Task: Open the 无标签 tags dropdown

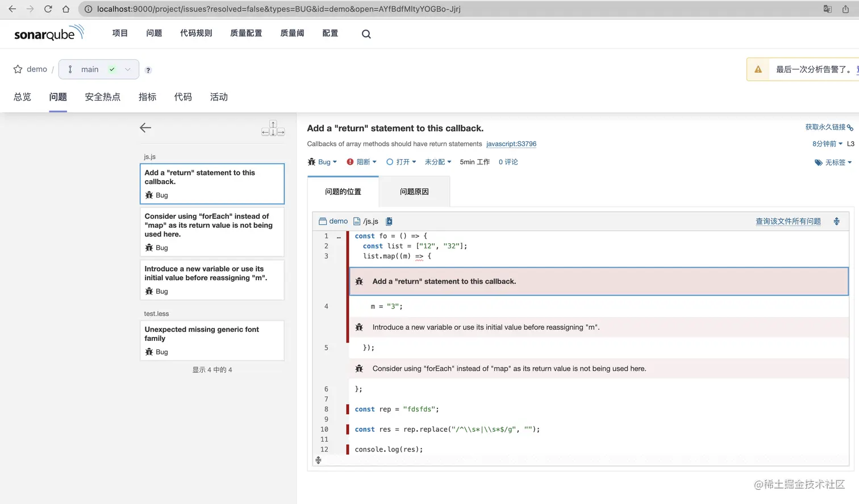Action: point(839,163)
